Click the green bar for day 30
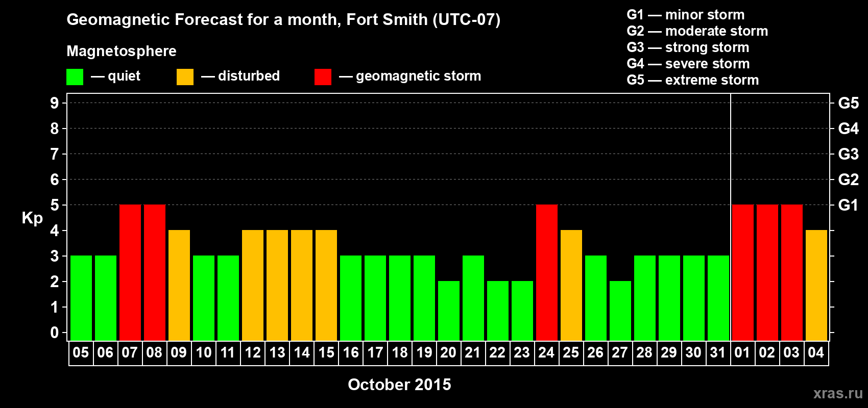This screenshot has height=408, width=868. (x=694, y=298)
